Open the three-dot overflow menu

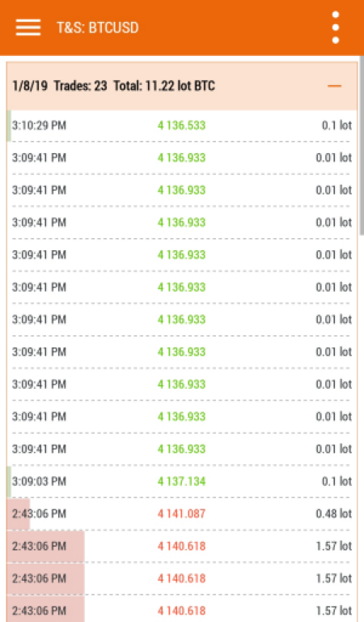pyautogui.click(x=336, y=28)
